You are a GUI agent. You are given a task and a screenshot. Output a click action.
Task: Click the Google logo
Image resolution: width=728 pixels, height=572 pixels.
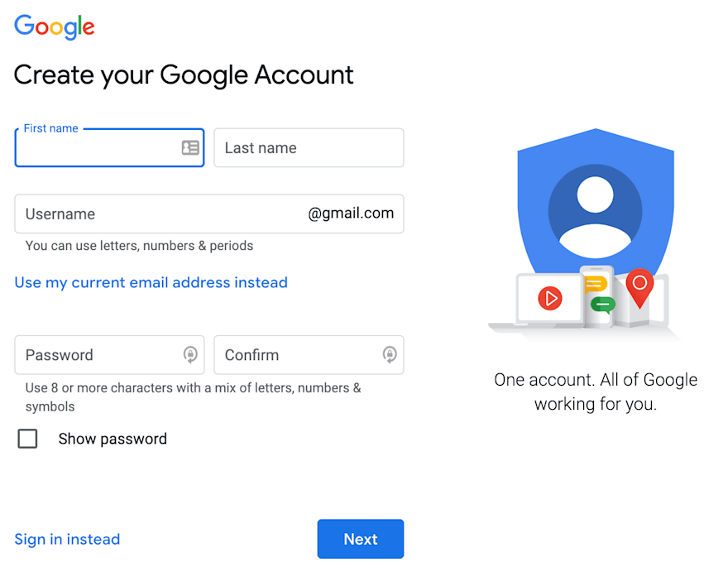[x=55, y=27]
